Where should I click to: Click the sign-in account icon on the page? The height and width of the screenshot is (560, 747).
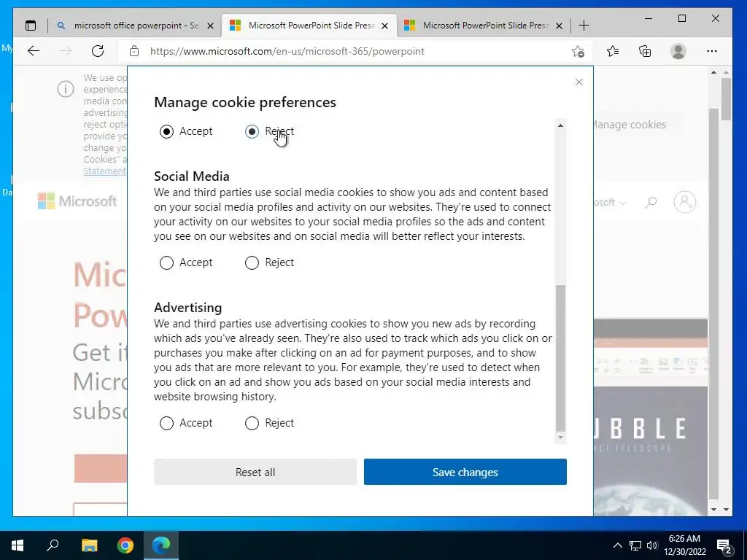[684, 202]
